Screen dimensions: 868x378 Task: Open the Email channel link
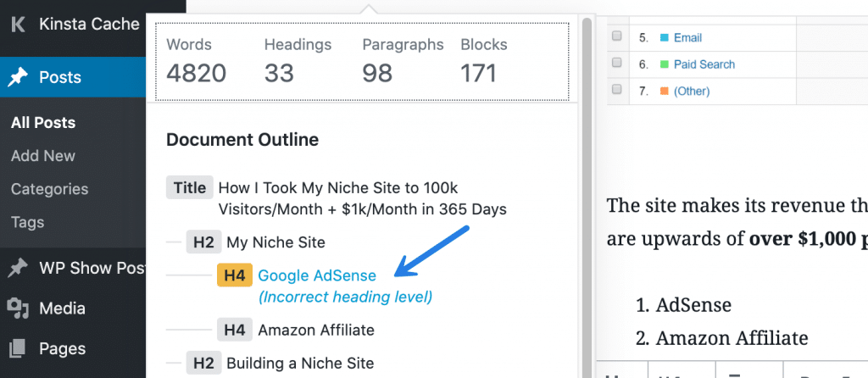(687, 37)
